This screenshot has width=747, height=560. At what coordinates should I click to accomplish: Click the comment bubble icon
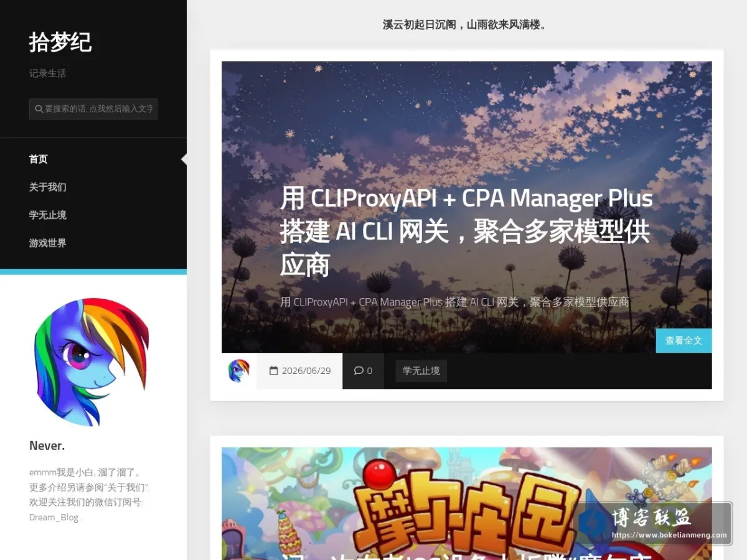point(359,371)
